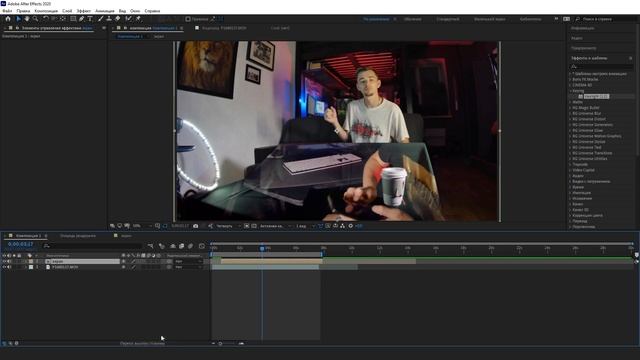Click the timeline zoom-out icon

pos(213,344)
